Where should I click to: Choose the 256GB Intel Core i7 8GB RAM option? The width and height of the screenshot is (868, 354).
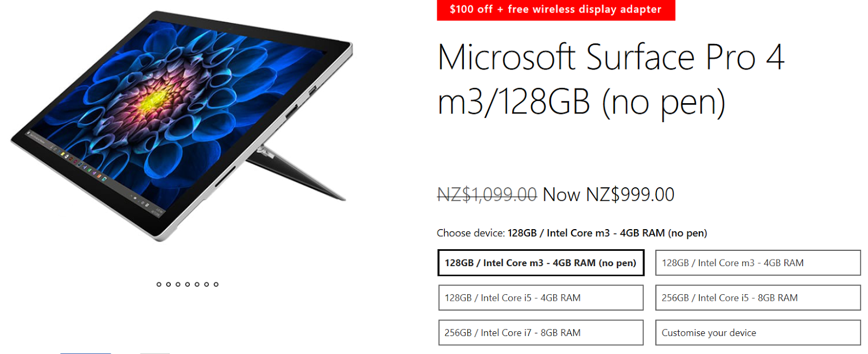[541, 333]
